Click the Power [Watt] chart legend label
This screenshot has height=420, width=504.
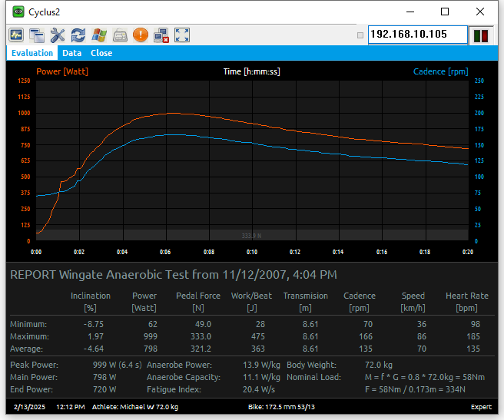pos(62,71)
